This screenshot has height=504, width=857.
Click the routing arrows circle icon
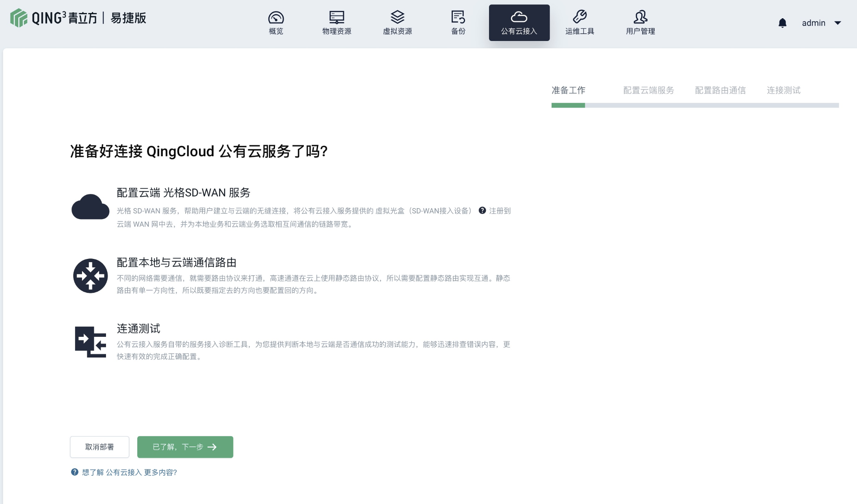[x=90, y=276]
